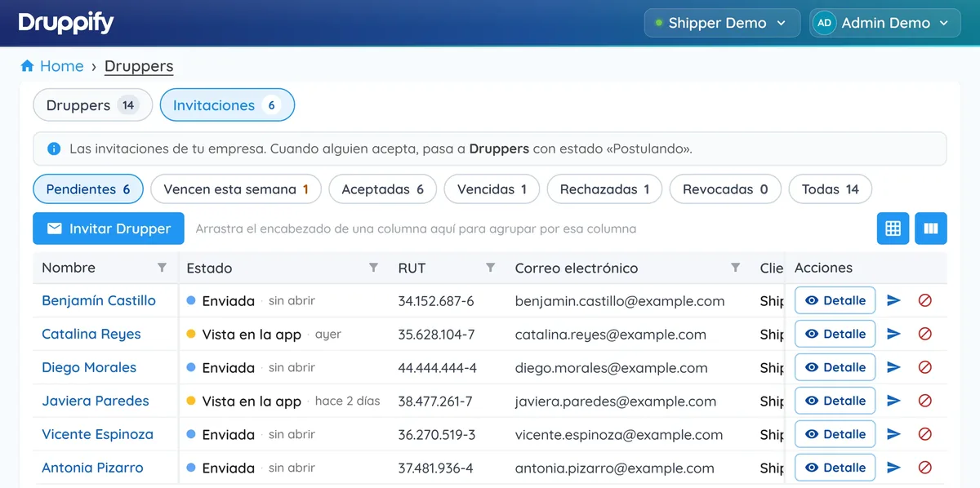Click the Druppify logo
Viewport: 980px width, 488px height.
tap(66, 23)
